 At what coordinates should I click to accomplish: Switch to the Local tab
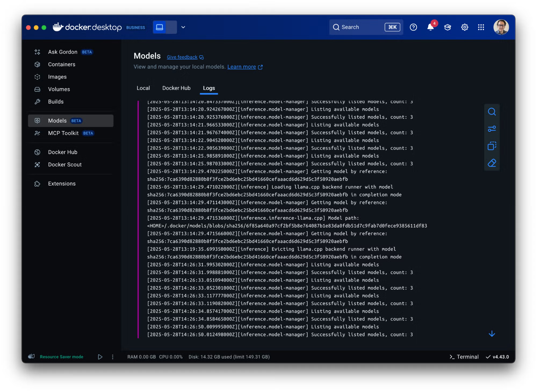[x=143, y=88]
